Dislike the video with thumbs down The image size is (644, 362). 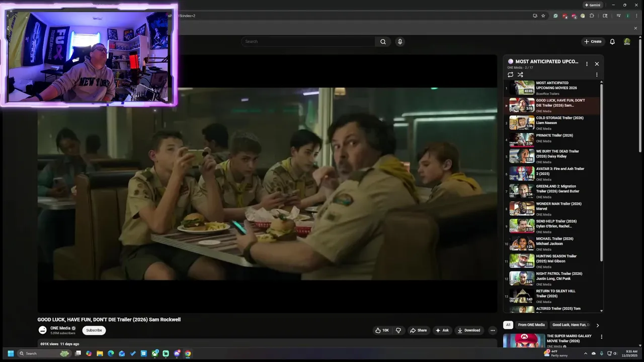coord(398,330)
